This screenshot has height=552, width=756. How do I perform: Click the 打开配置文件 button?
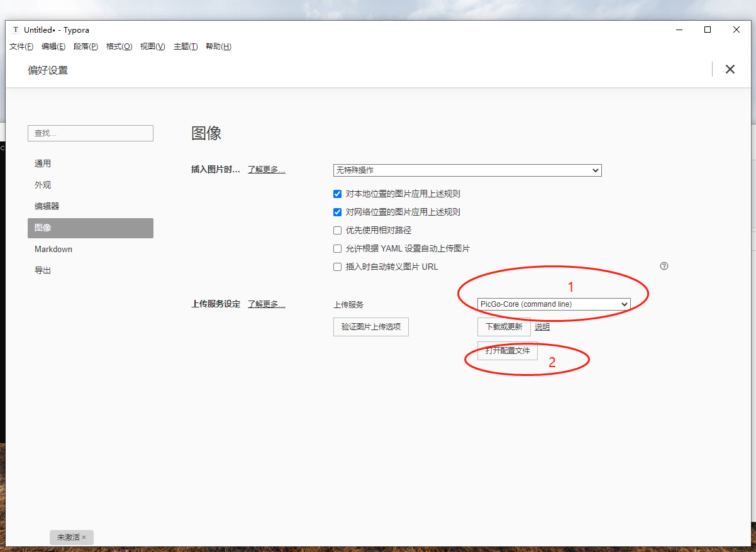point(508,351)
